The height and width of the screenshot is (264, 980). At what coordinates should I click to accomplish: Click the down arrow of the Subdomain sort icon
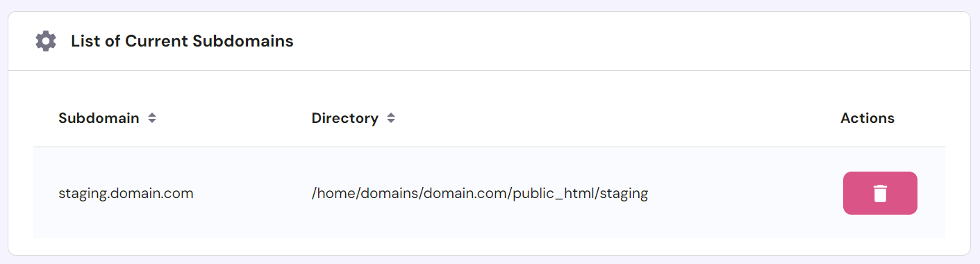coord(152,122)
